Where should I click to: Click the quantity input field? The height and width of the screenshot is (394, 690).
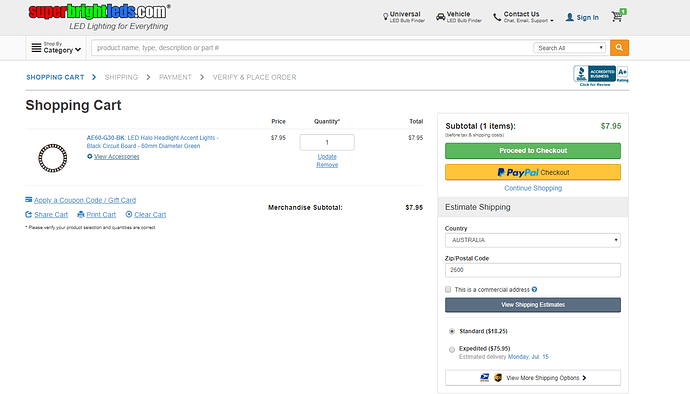327,142
